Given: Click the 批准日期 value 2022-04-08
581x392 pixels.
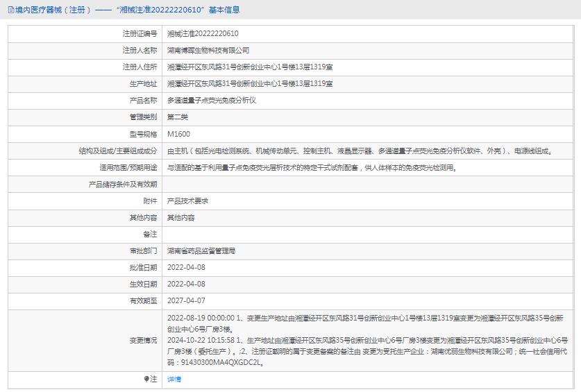Looking at the screenshot, I should 186,268.
